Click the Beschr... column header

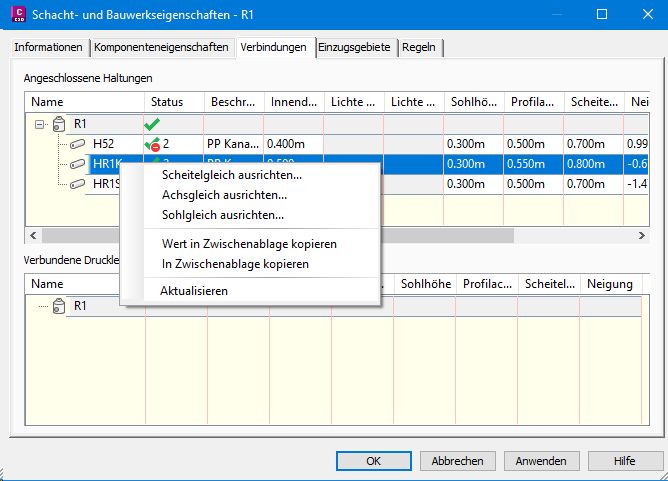pos(234,102)
